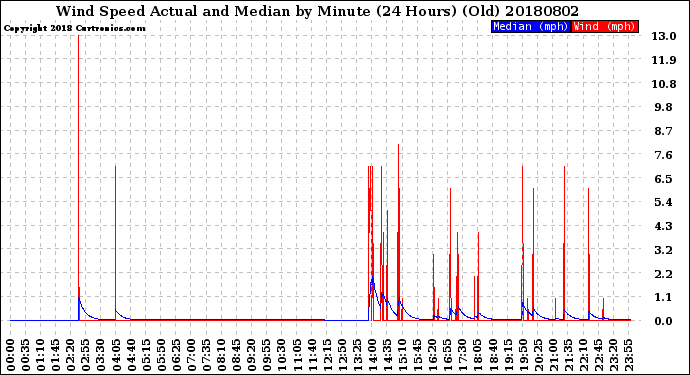Click the 09:55 time axis label

click(x=268, y=355)
